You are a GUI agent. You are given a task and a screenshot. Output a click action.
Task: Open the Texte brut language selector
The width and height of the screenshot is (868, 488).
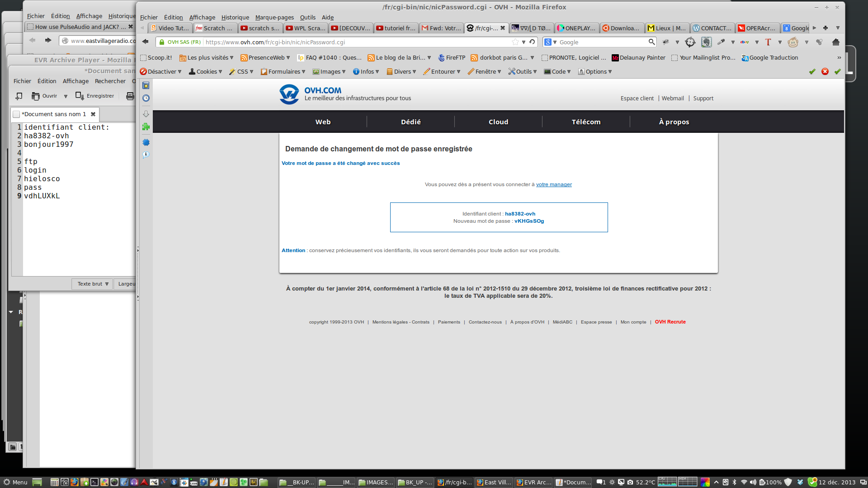tap(92, 284)
